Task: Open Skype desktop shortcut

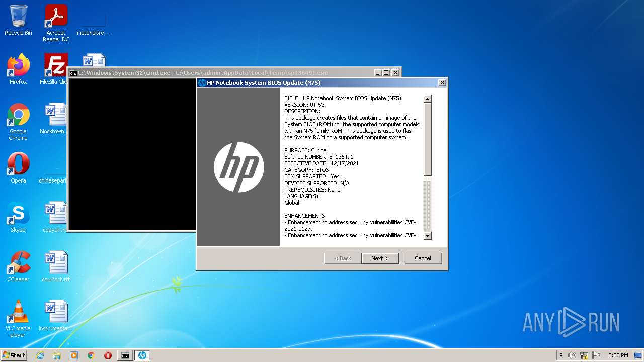Action: pos(18,217)
